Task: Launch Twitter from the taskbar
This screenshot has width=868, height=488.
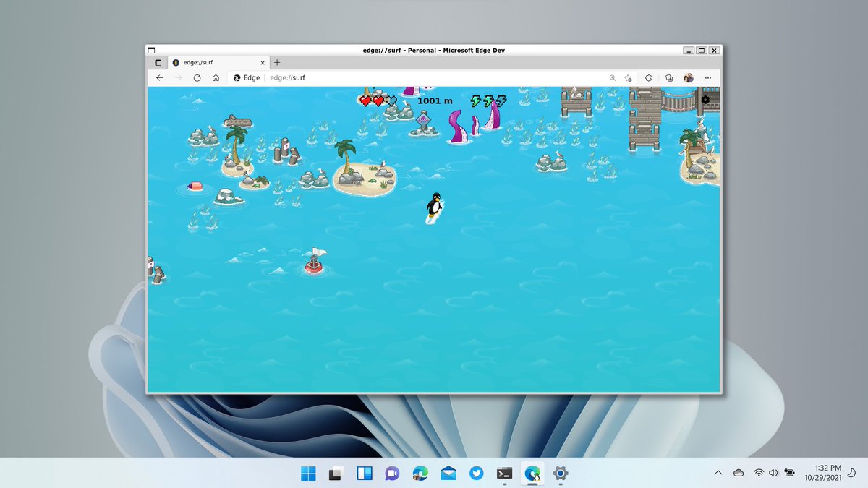Action: click(476, 474)
